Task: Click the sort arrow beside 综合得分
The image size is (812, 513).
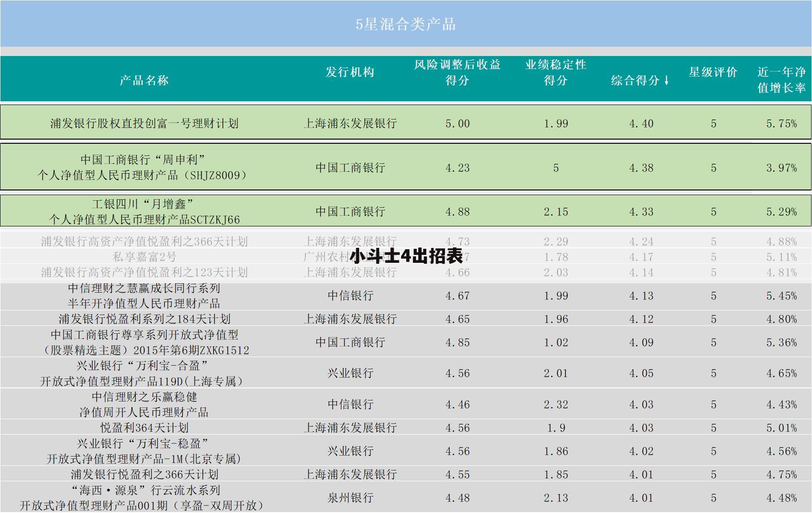Action: coord(666,80)
